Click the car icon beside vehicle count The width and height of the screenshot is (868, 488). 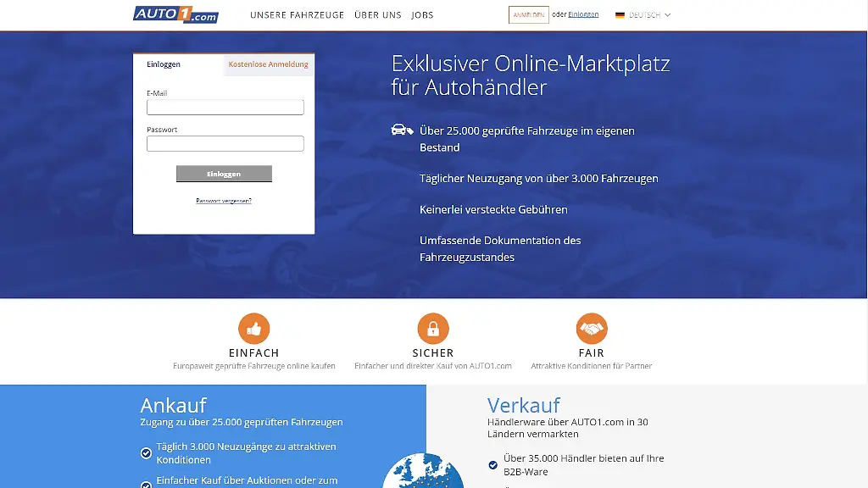(x=402, y=130)
